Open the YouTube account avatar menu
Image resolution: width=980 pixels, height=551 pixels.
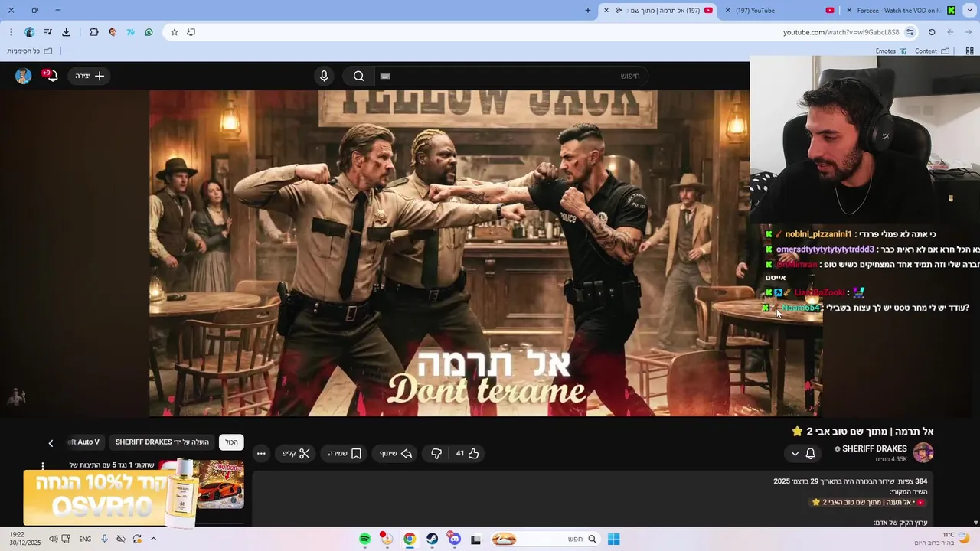click(24, 76)
